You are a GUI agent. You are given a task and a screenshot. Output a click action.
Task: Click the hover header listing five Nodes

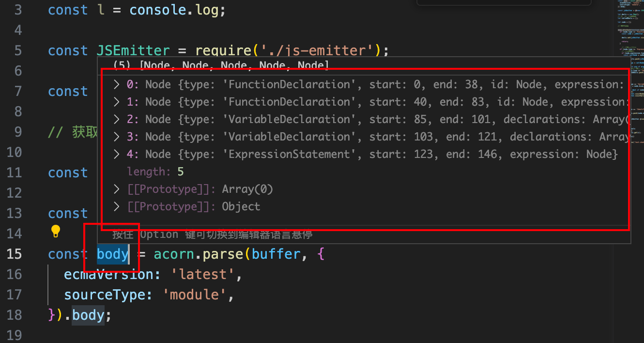[x=221, y=65]
